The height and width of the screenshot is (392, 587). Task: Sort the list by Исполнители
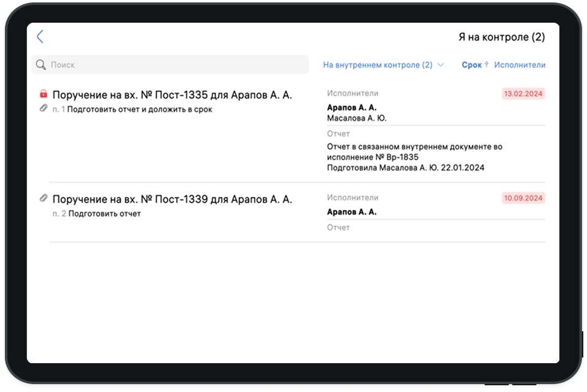coord(519,65)
